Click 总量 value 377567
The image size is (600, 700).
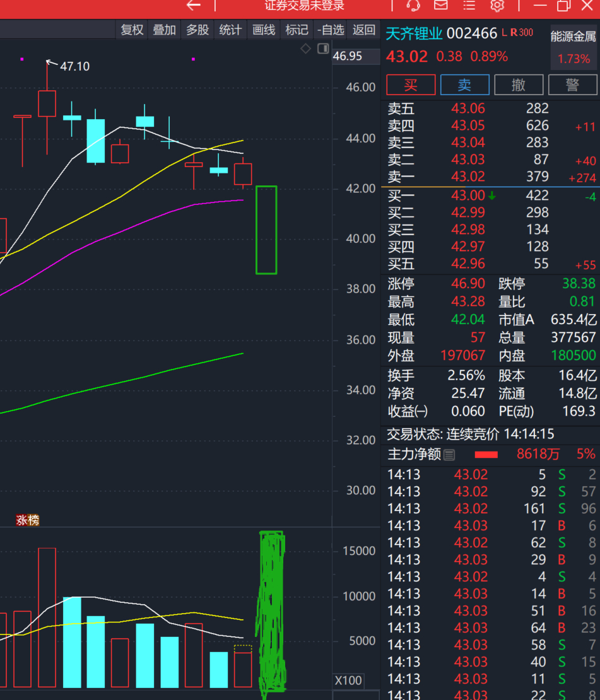574,337
